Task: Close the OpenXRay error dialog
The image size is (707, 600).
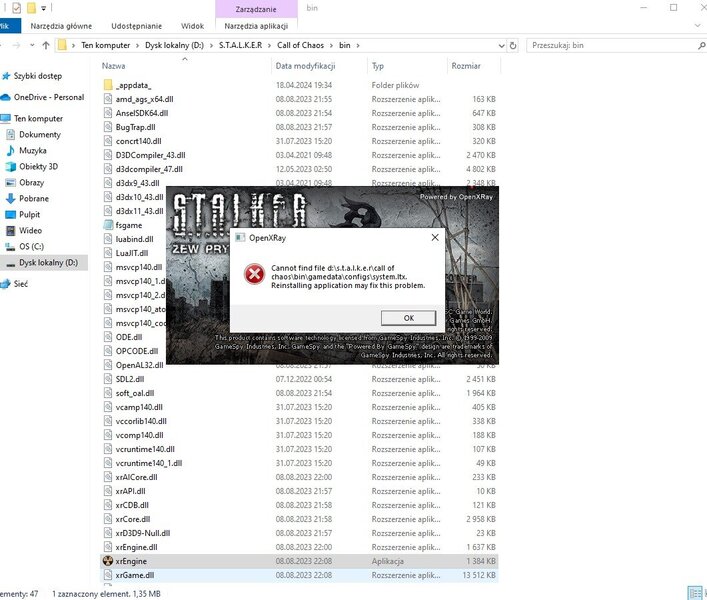Action: (x=435, y=239)
